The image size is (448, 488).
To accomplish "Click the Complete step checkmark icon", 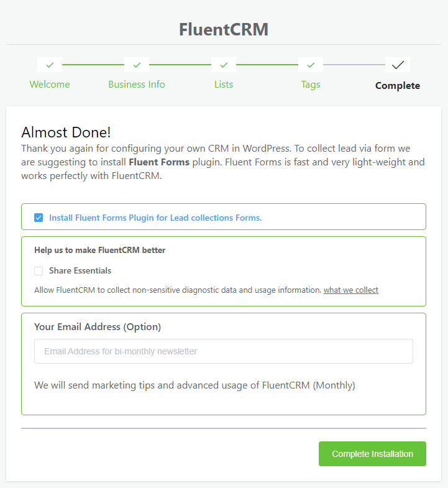I will click(x=398, y=65).
